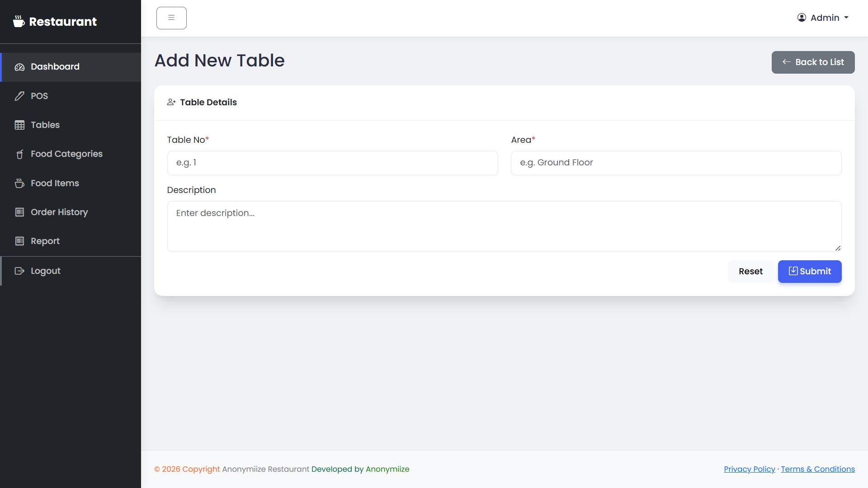This screenshot has width=868, height=488.
Task: Click the Back to List button label
Action: [x=819, y=62]
